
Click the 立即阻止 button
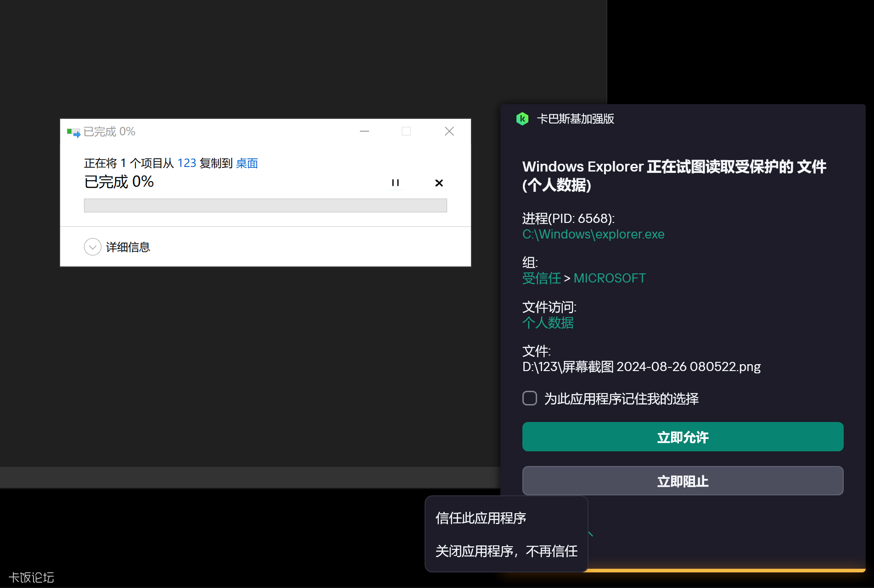tap(683, 481)
